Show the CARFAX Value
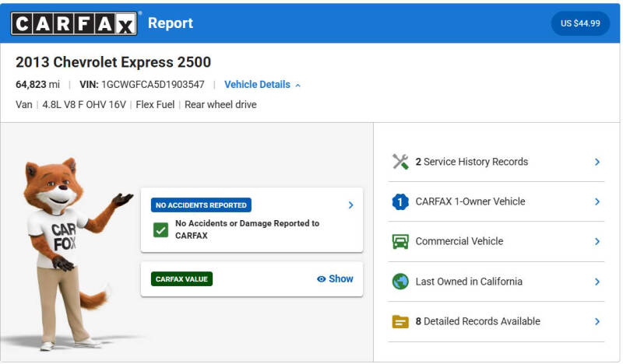Viewport: 623px width, 364px height. 335,279
